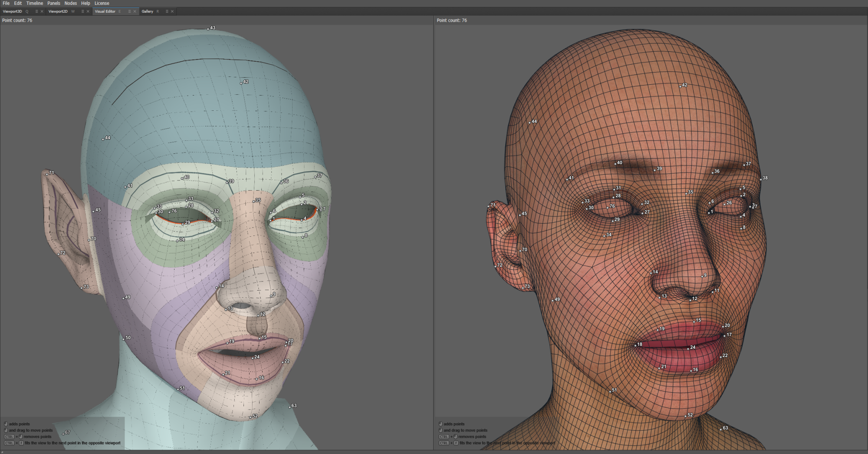
Task: Switch to the Viewport3D tab
Action: 12,12
